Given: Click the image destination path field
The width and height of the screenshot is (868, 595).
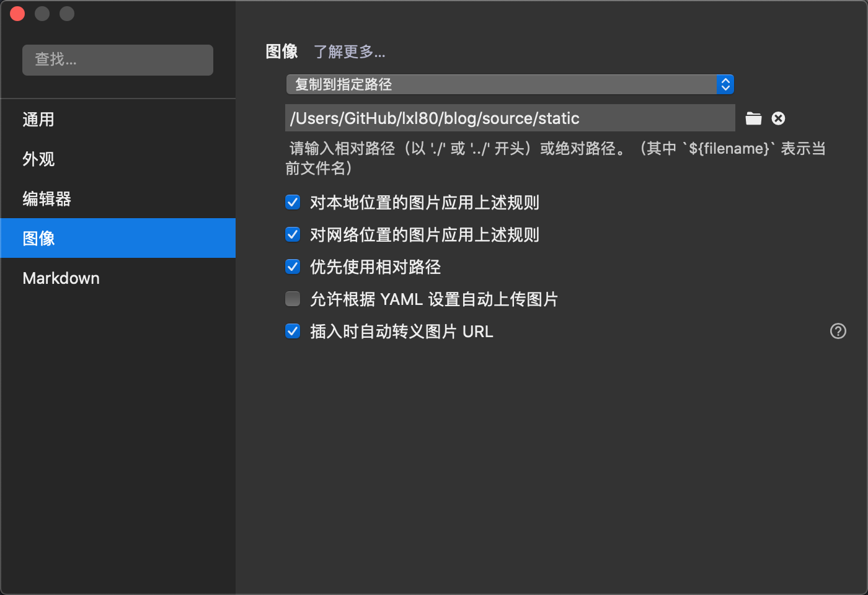Looking at the screenshot, I should coord(508,118).
